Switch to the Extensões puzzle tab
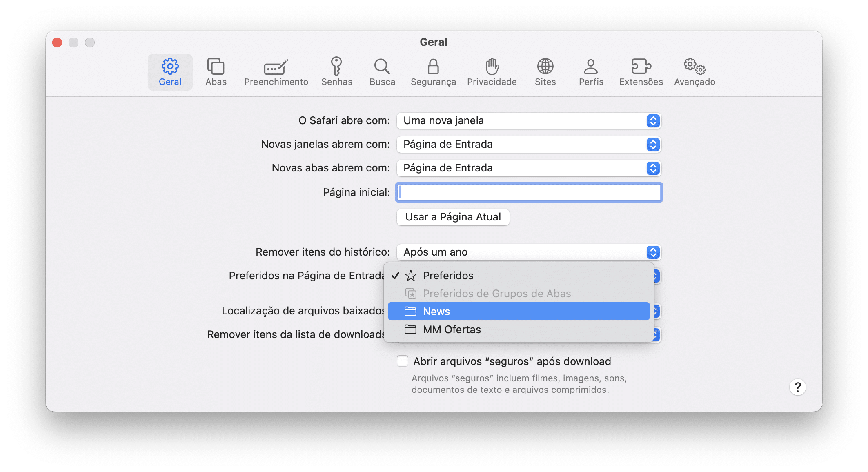 click(x=641, y=72)
